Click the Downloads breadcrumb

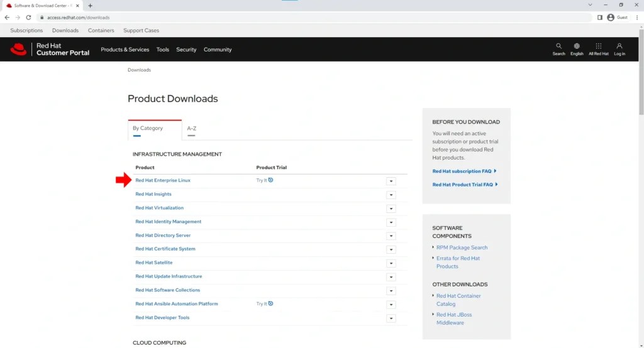[x=139, y=70]
